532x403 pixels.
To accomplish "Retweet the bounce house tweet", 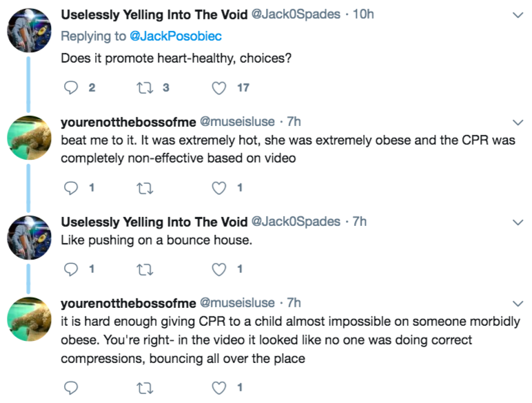I will (145, 269).
